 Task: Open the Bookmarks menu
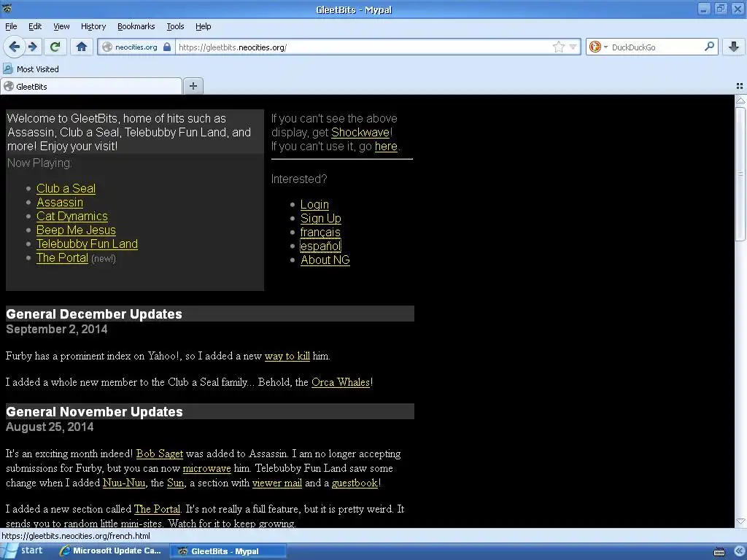pos(136,26)
